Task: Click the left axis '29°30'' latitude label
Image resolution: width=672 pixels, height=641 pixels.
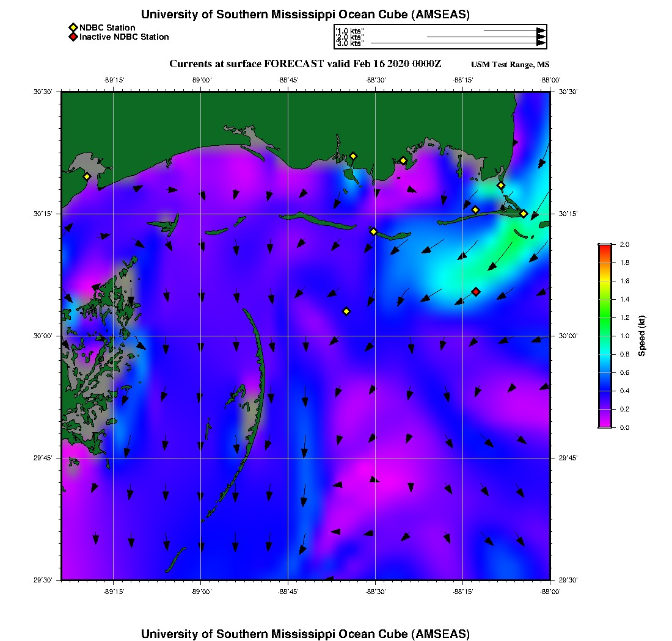Action: point(43,580)
